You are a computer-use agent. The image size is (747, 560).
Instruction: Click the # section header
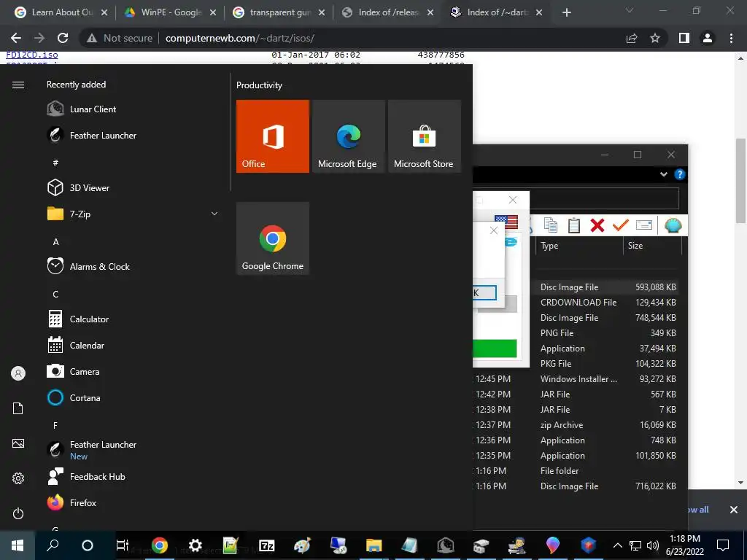(55, 163)
